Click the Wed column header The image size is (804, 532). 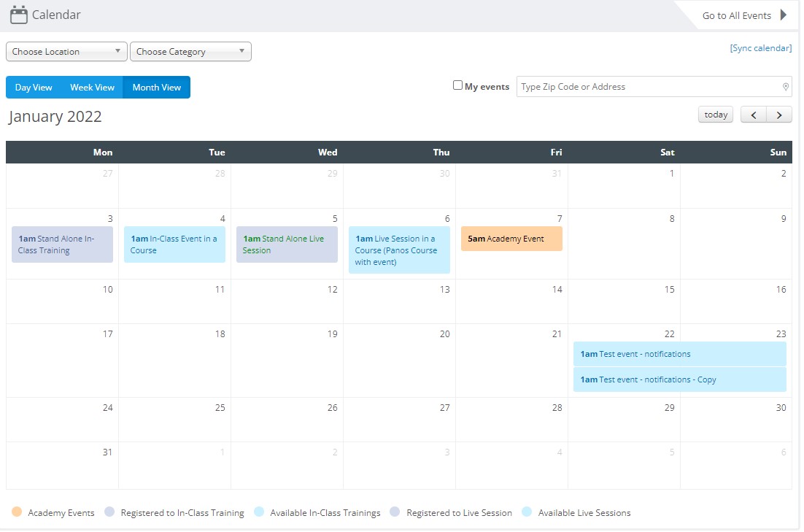point(328,153)
